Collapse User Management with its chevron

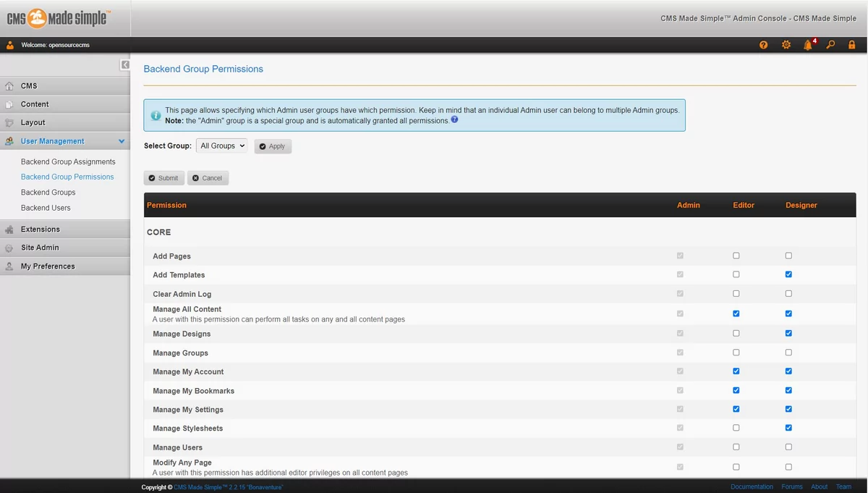pos(122,141)
